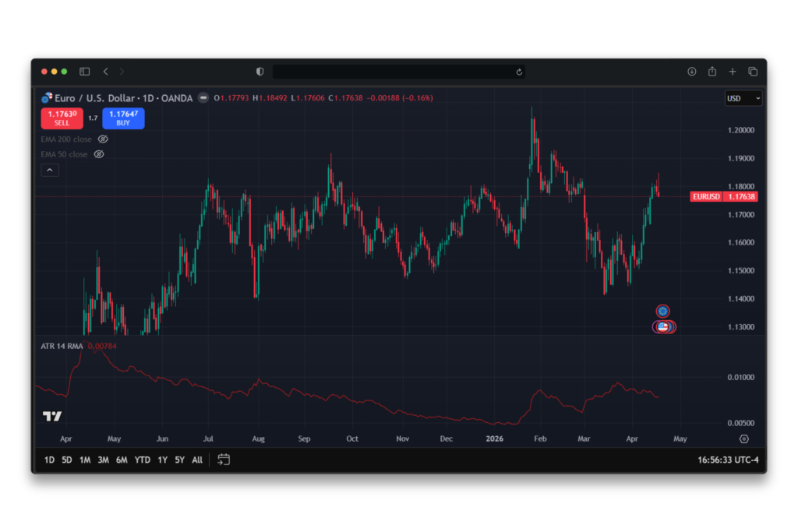This screenshot has height=532, width=798.
Task: Switch to the YTD timeframe
Action: pos(141,460)
